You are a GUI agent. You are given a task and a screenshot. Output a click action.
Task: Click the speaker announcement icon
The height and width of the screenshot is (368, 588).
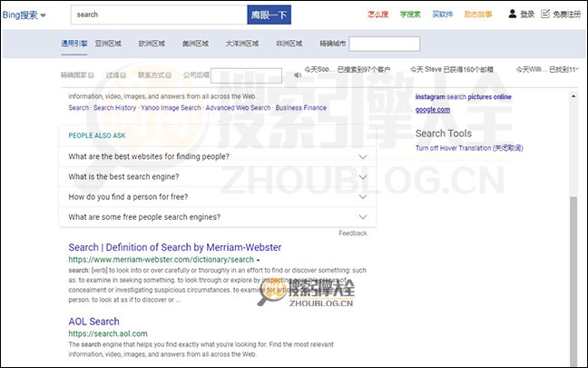(x=298, y=75)
